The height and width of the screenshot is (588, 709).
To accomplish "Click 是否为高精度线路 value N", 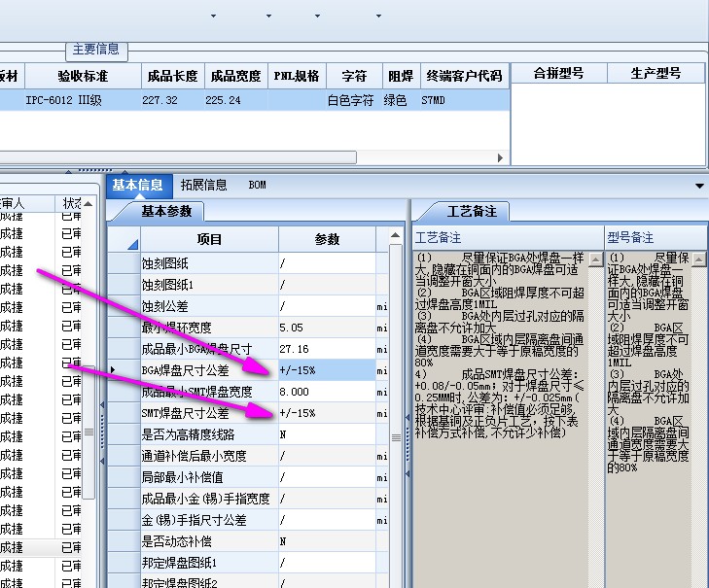I will (327, 434).
